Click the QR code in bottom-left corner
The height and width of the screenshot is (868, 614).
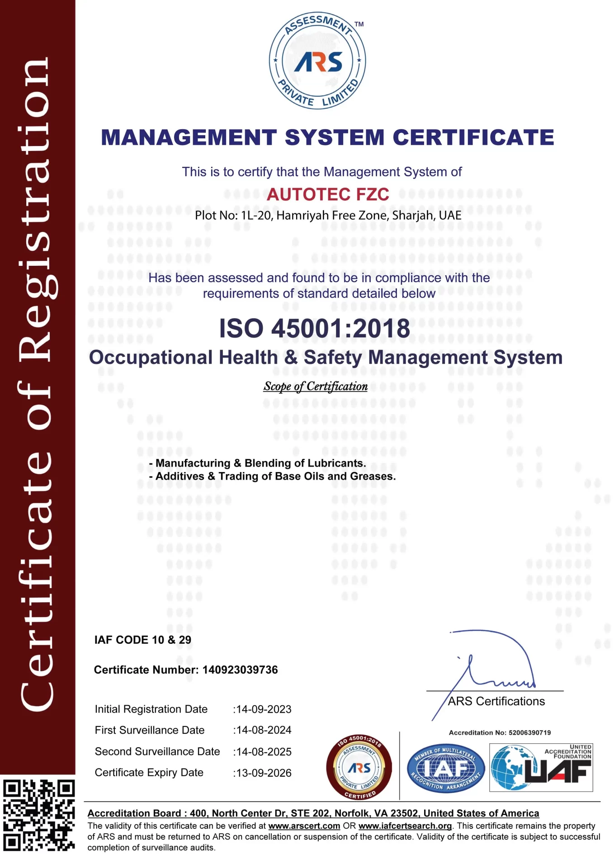click(38, 815)
